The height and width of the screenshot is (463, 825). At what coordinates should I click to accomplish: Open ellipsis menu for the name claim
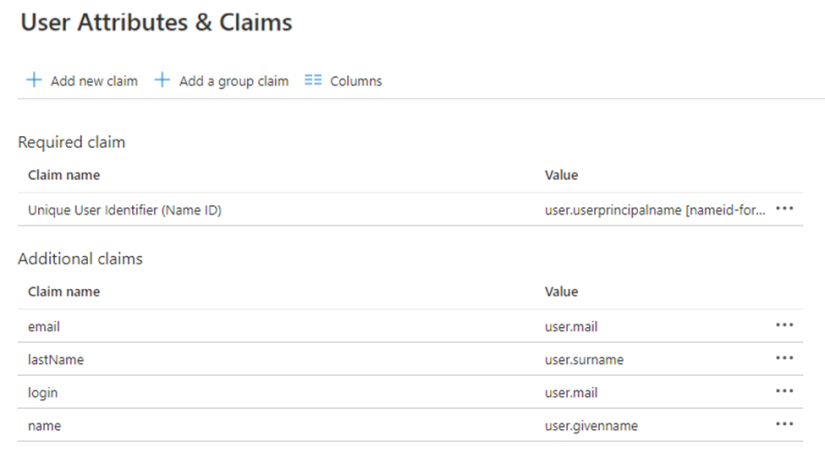[x=785, y=425]
